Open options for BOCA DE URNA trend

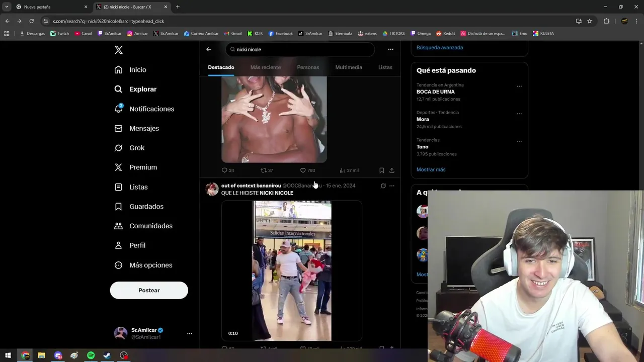[x=519, y=86]
